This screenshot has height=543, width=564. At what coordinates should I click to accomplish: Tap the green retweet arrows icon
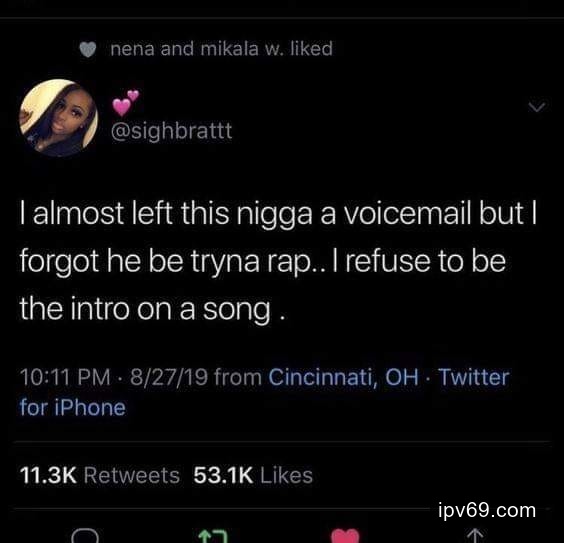click(213, 537)
